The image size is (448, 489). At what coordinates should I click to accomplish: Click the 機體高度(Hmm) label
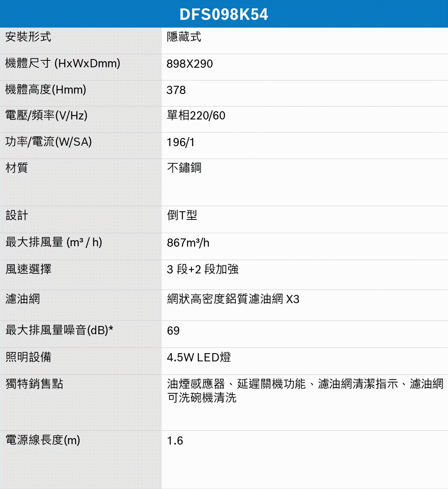point(46,90)
